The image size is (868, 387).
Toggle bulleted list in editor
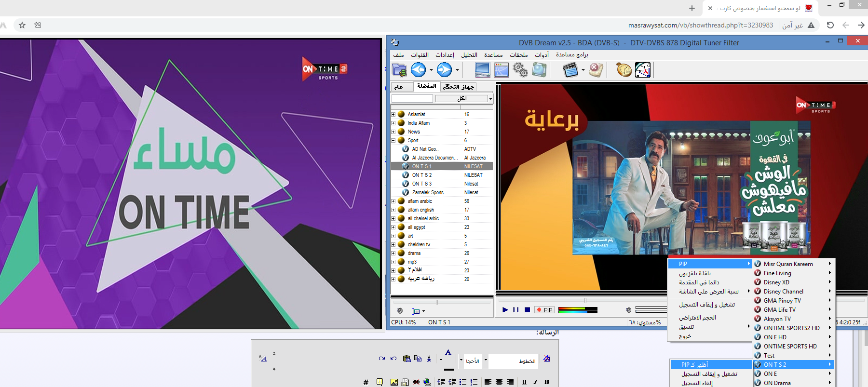(463, 382)
